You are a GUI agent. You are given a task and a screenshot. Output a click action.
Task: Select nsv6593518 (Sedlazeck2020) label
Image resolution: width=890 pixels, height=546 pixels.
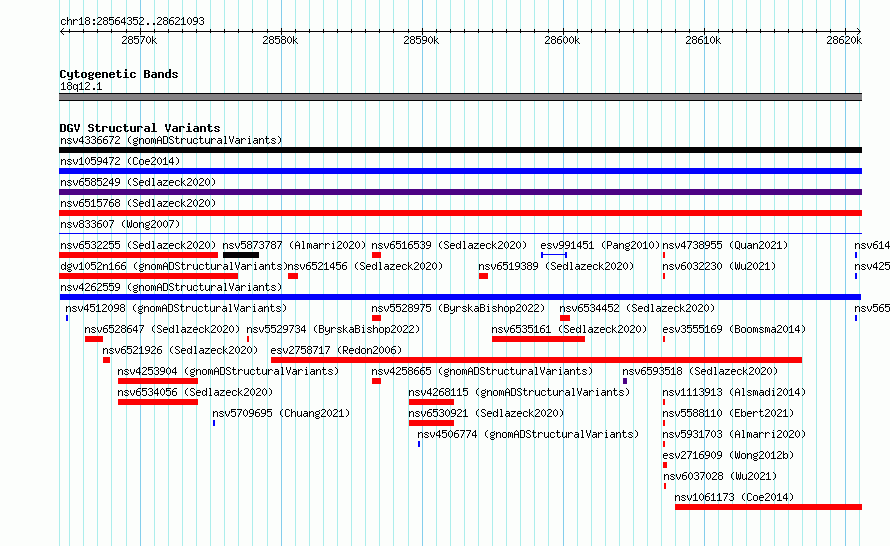[x=700, y=371]
